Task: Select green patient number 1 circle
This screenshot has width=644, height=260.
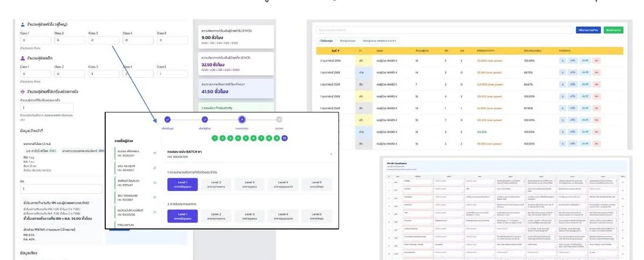Action: 215,138
